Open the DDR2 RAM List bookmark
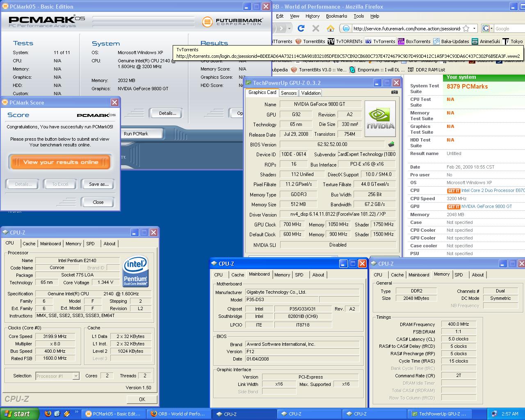This screenshot has height=420, width=525. 427,70
